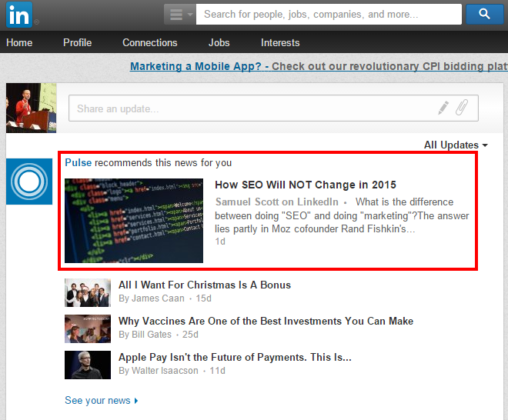Open the Bill Gates article thumbnail
Image resolution: width=508 pixels, height=420 pixels.
pyautogui.click(x=88, y=328)
